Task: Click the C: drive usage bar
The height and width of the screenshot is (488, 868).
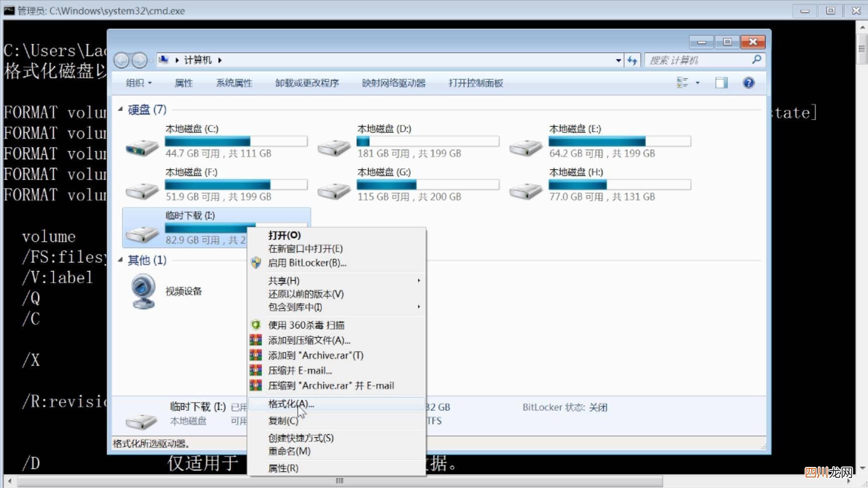Action: tap(236, 141)
